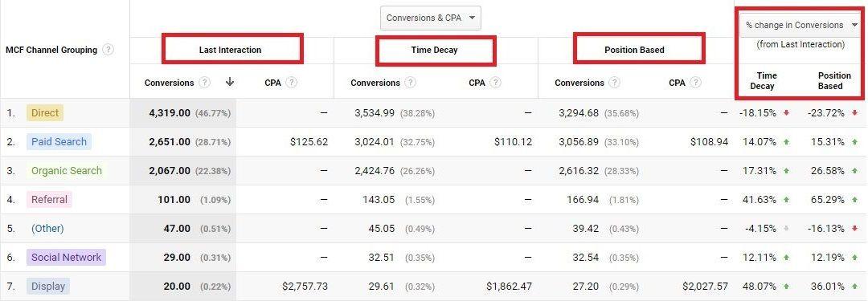The height and width of the screenshot is (301, 868).
Task: Click help icon beside Time Decay Conversions
Action: tap(410, 83)
